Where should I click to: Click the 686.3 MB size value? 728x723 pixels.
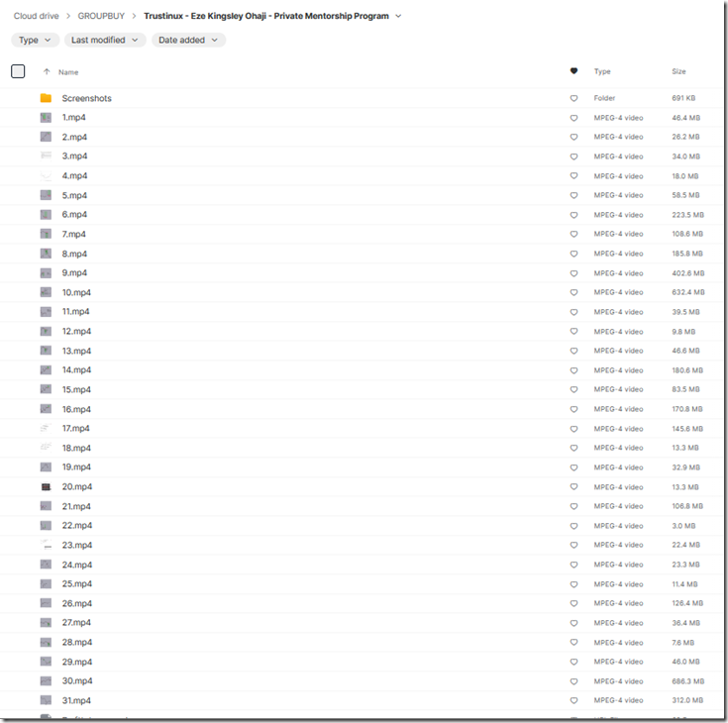(688, 681)
